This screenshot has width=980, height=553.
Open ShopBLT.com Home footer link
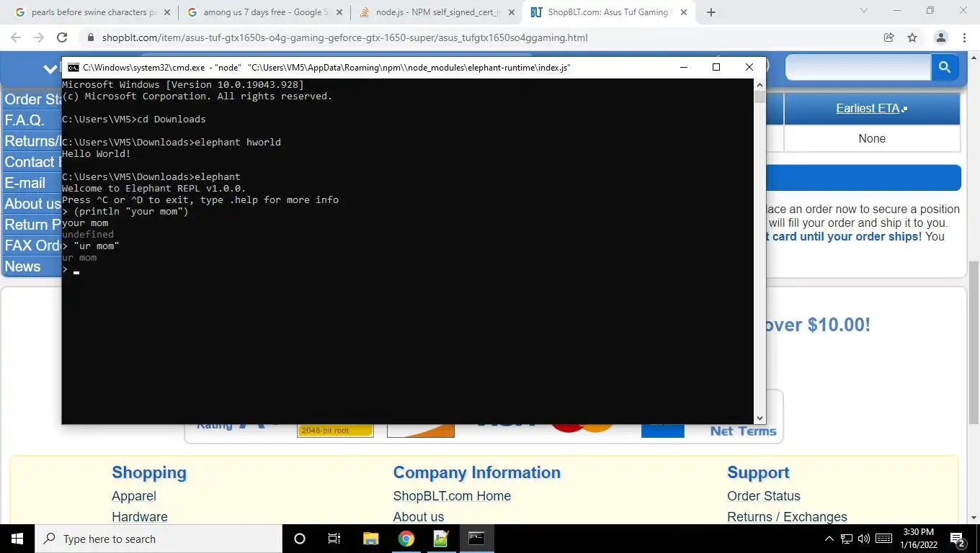[x=452, y=496]
